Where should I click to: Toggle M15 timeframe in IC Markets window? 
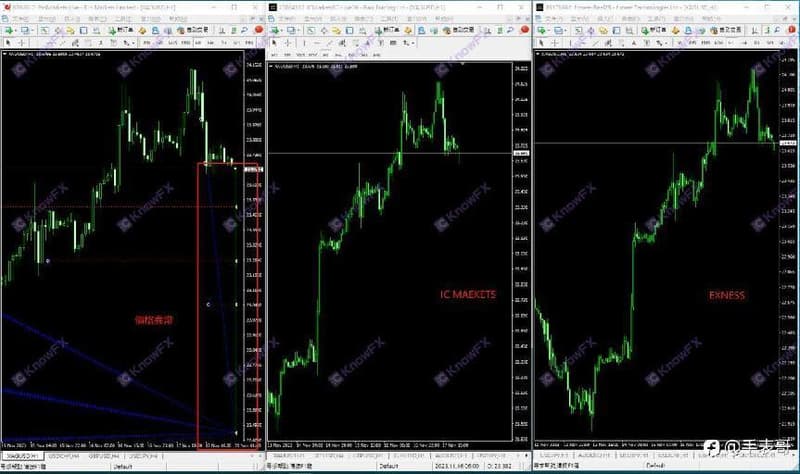tap(301, 55)
